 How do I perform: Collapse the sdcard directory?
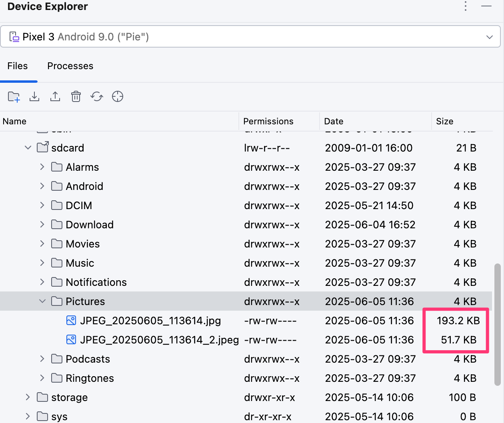(28, 148)
